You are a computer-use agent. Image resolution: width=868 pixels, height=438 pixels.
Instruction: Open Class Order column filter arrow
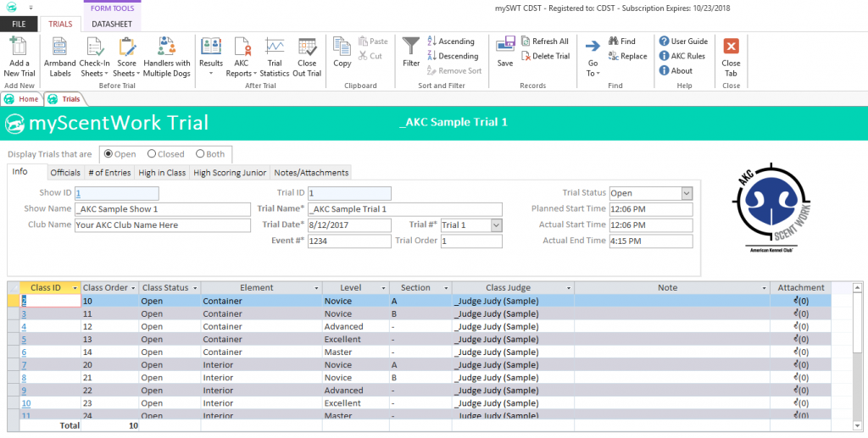pyautogui.click(x=132, y=288)
